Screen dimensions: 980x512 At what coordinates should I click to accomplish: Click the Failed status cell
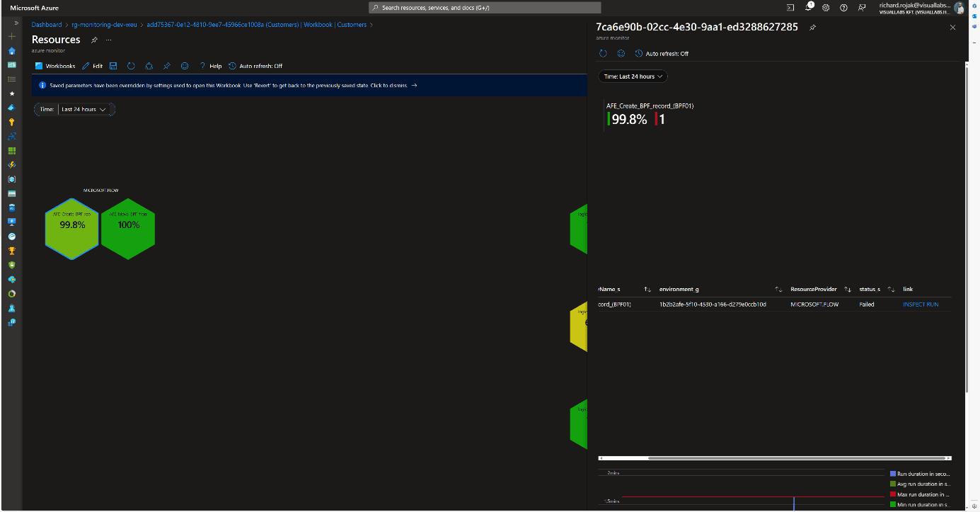coord(867,305)
